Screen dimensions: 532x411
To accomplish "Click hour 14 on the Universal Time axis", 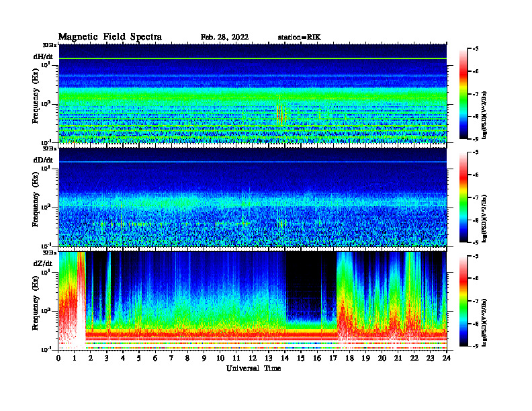I will click(x=285, y=359).
